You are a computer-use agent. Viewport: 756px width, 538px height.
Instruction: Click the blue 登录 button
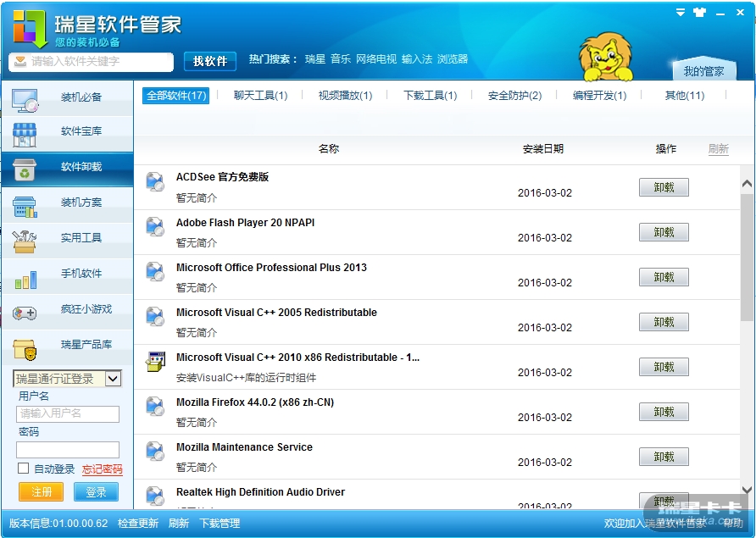(x=96, y=491)
